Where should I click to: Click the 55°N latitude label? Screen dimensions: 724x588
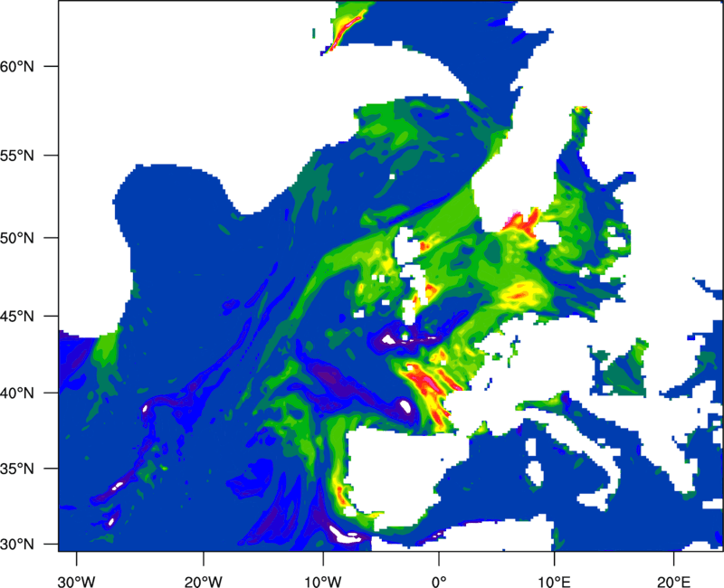[17, 156]
